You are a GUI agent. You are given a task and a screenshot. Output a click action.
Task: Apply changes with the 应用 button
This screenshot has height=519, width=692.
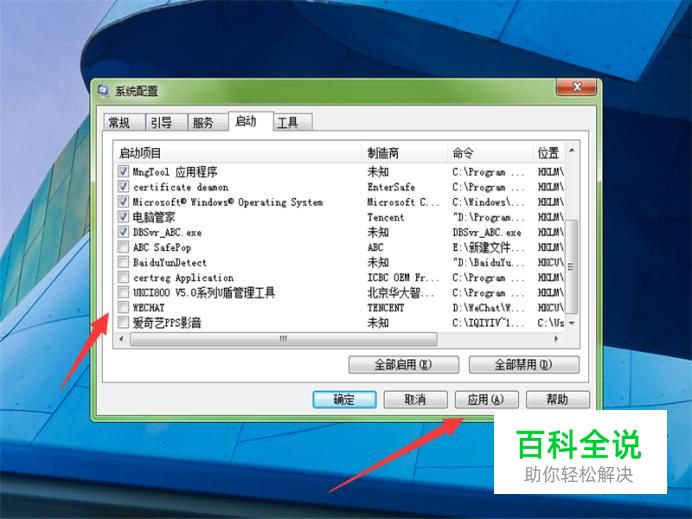486,400
